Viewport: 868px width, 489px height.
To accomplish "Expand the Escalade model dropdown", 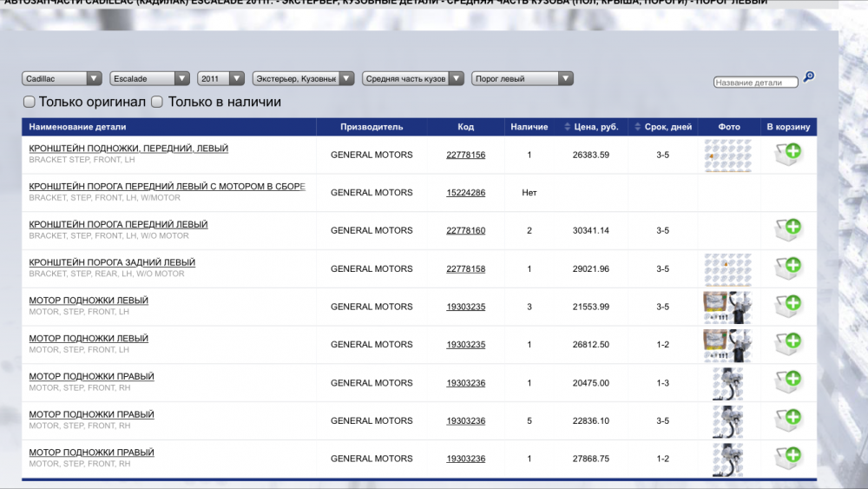I will tap(149, 78).
